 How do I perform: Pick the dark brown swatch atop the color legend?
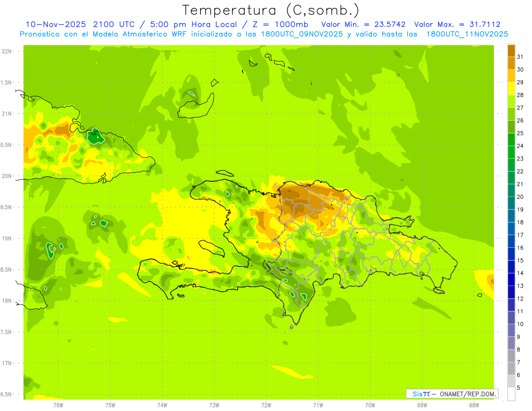[x=511, y=50]
